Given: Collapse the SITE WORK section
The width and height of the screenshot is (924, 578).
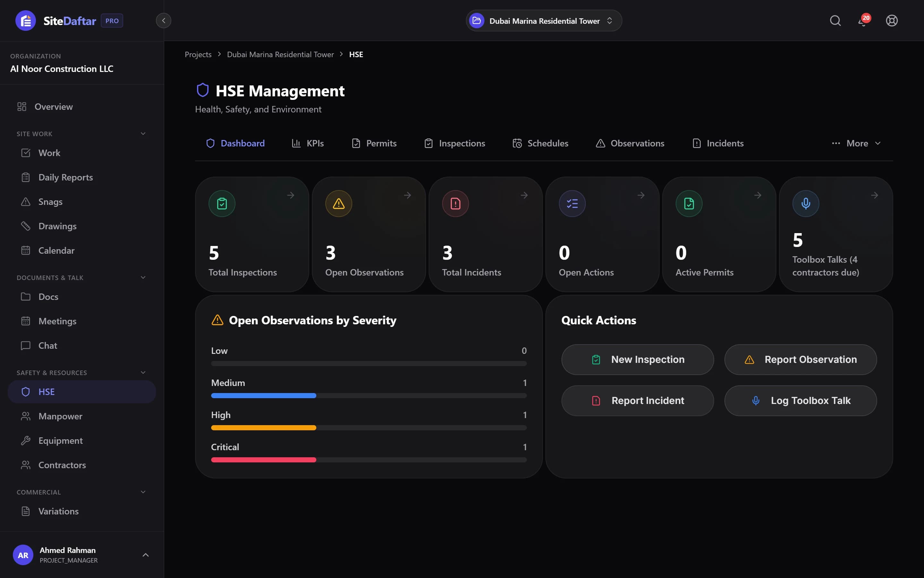Looking at the screenshot, I should coord(143,134).
